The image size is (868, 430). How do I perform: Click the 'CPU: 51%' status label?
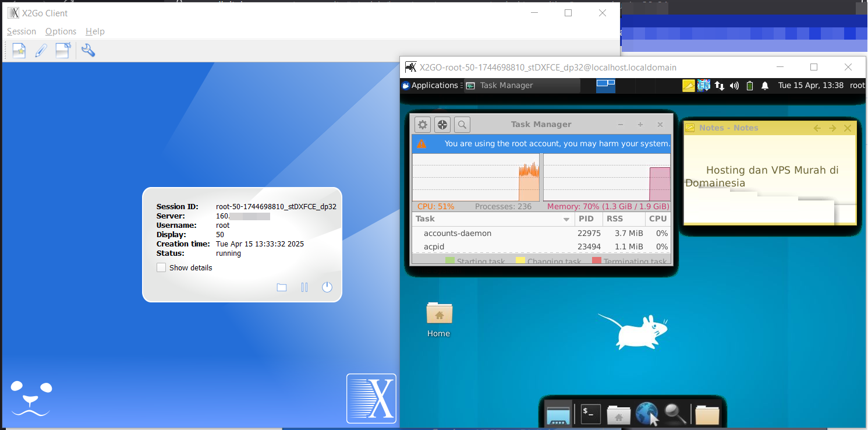point(436,207)
